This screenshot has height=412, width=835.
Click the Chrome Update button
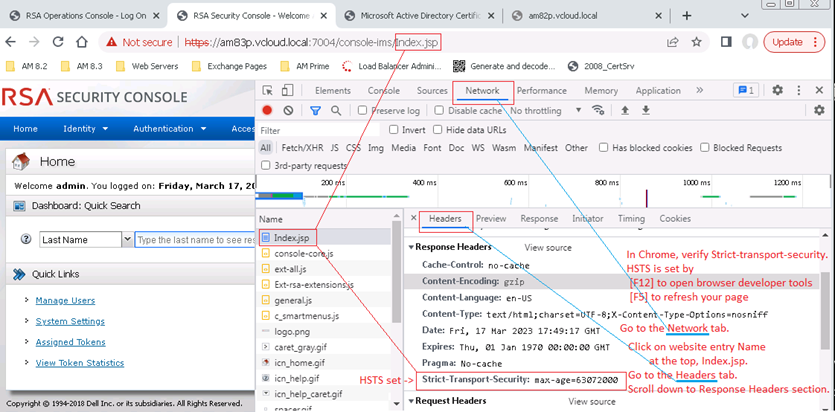click(x=794, y=42)
